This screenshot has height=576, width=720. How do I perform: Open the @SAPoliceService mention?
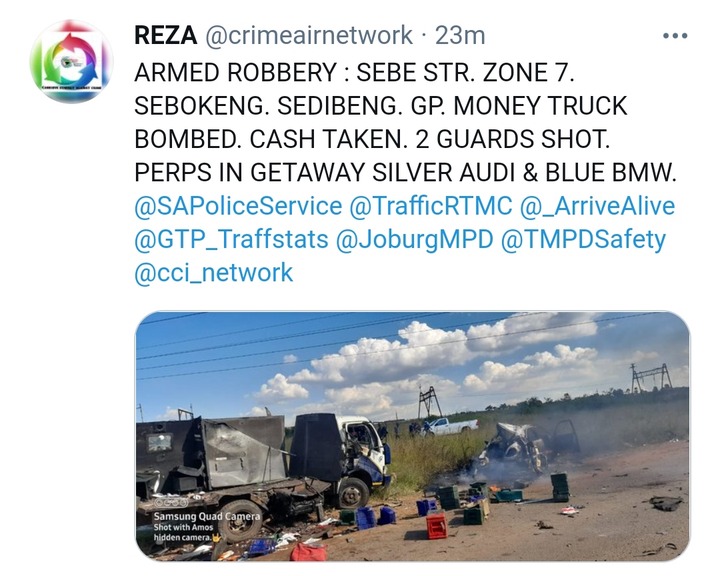(238, 206)
